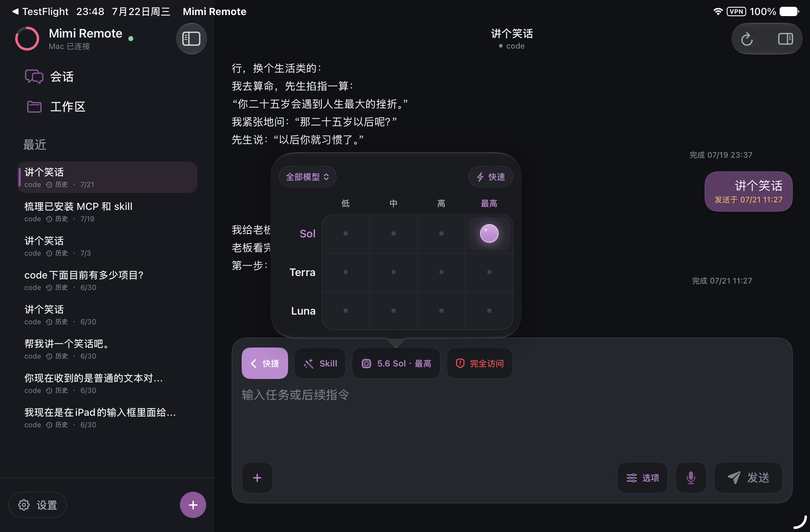Tap the battery indicator
Image resolution: width=810 pixels, height=532 pixels.
point(790,11)
